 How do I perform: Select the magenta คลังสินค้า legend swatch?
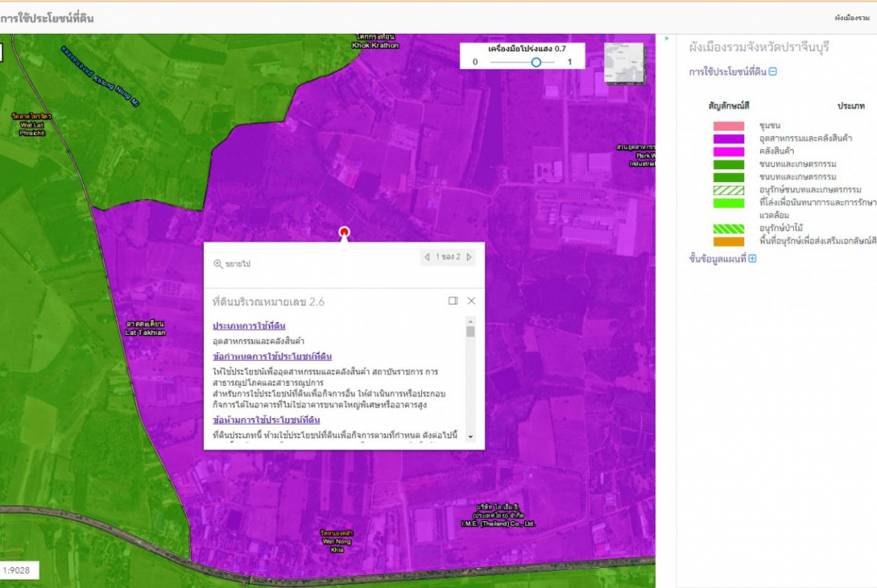coord(729,151)
